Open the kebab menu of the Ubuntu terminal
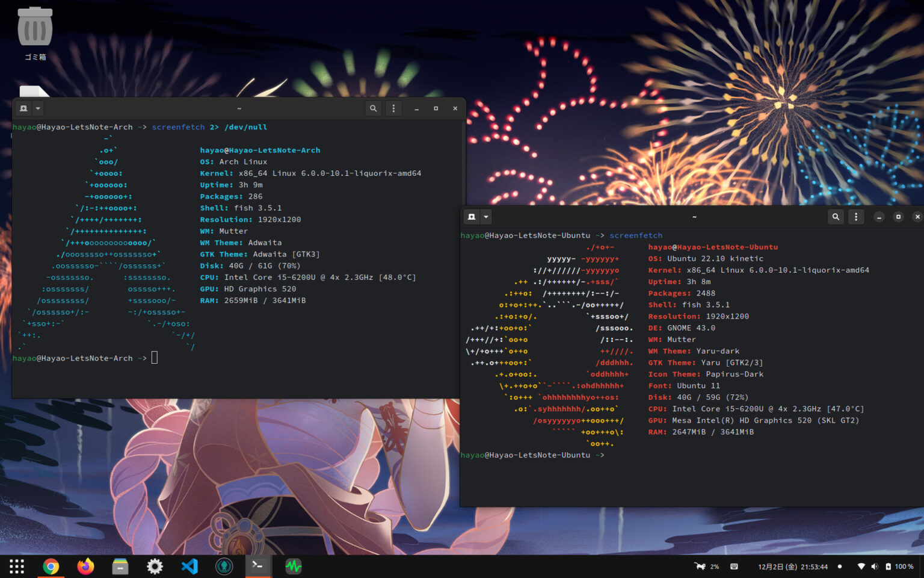924x578 pixels. click(856, 217)
